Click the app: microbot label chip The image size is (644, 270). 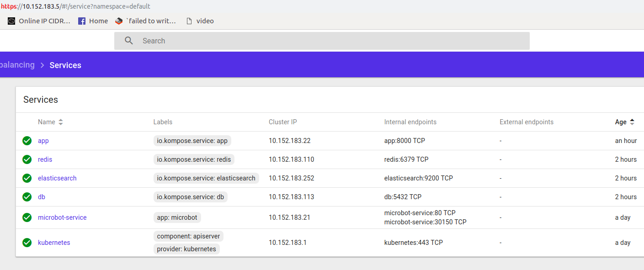(177, 217)
